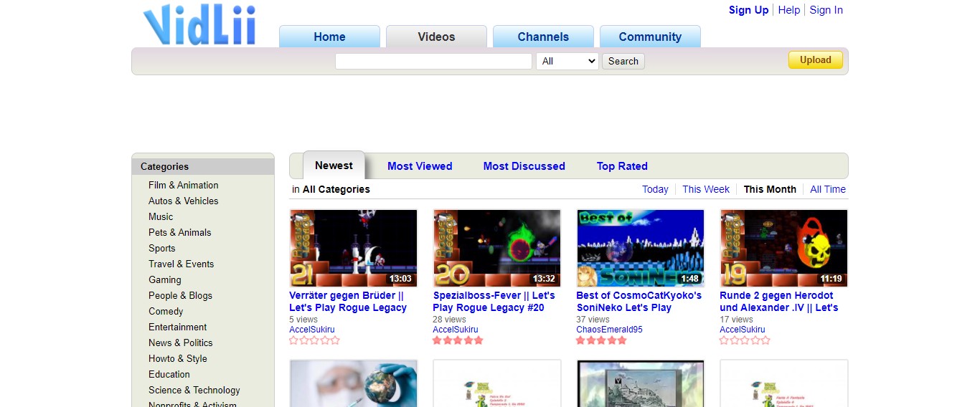Open the Entertainment category
This screenshot has width=980, height=407.
(x=178, y=327)
